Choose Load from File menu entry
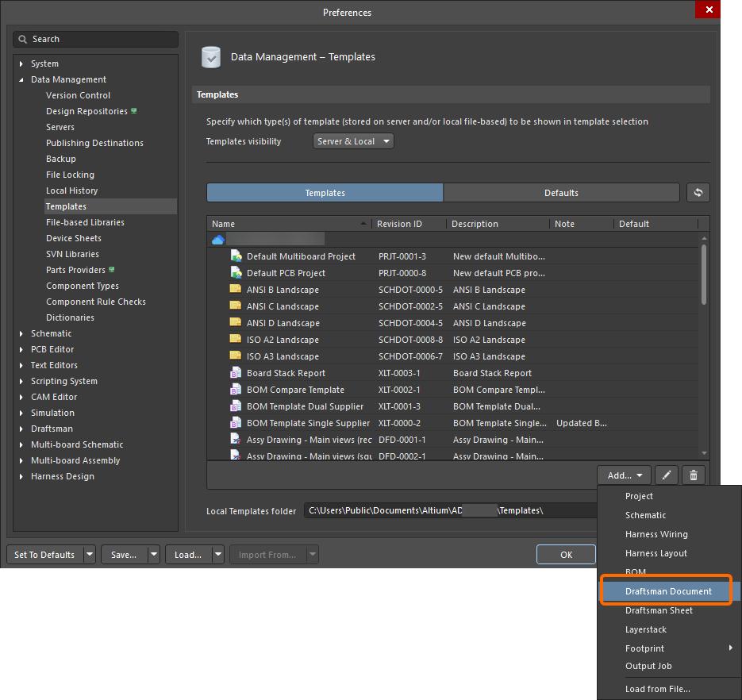Viewport: 742px width, 700px height. 657,689
